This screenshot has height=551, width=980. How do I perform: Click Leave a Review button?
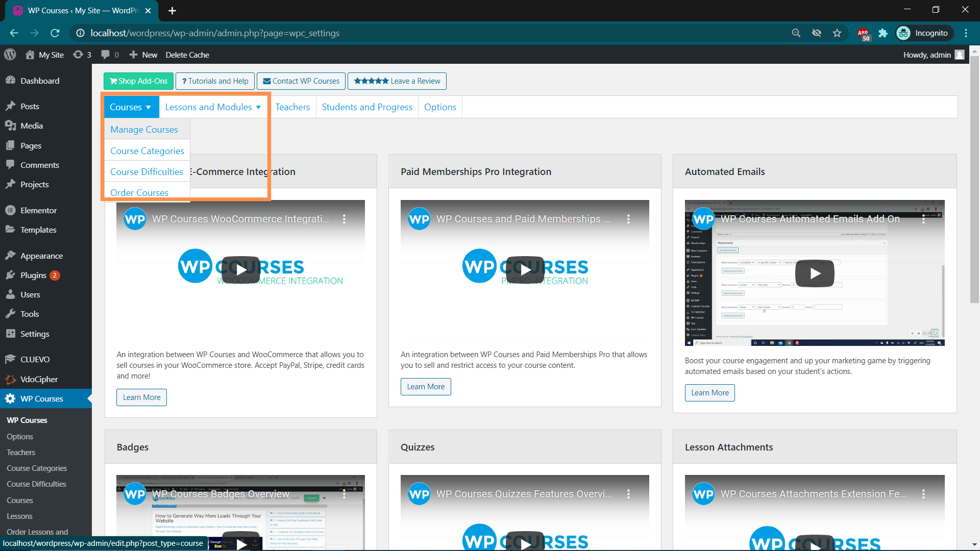point(397,81)
